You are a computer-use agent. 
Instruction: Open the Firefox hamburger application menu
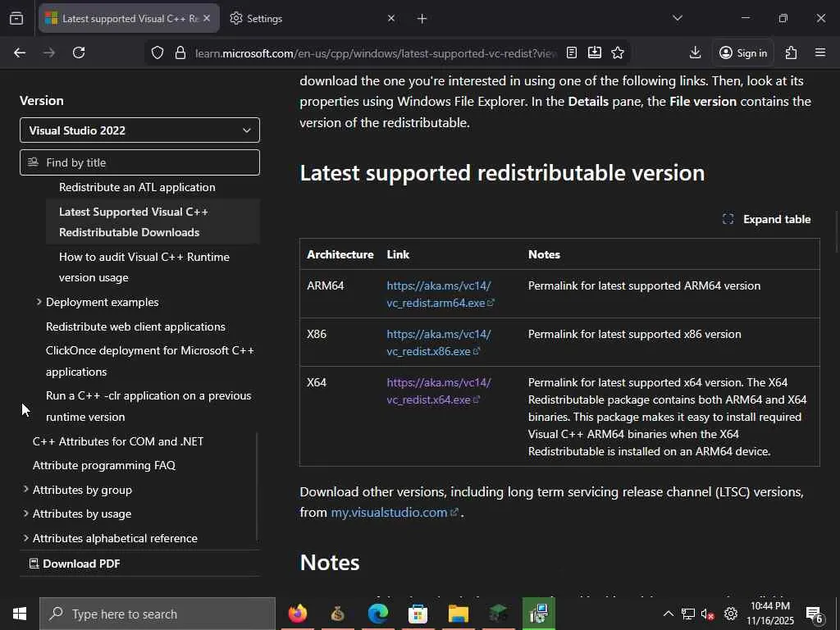pos(820,52)
